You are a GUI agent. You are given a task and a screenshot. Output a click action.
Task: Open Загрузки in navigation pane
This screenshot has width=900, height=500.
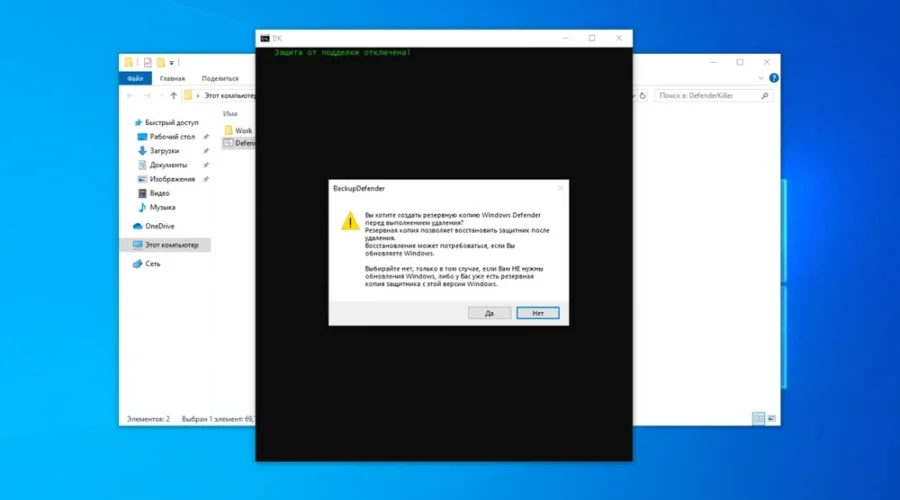164,151
